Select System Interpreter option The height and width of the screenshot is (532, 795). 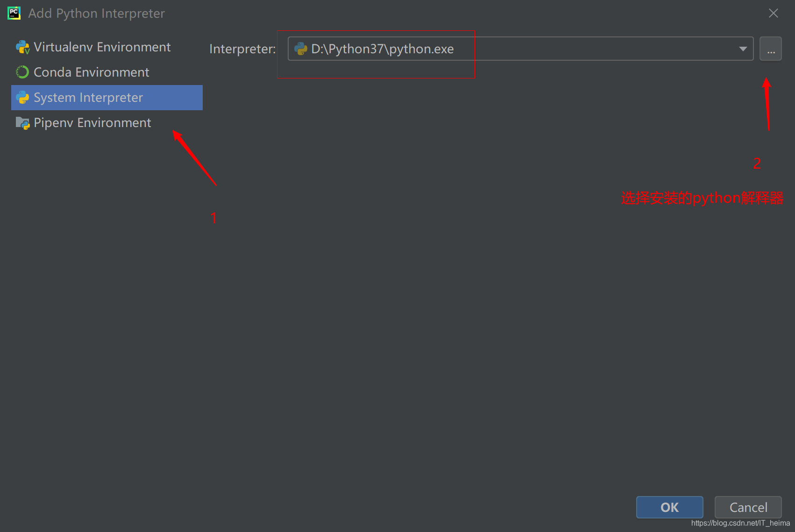click(x=107, y=97)
